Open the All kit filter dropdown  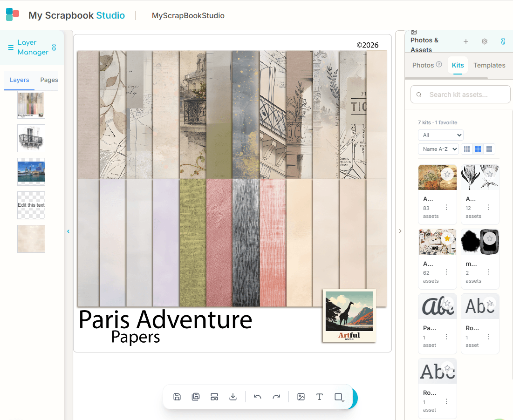pyautogui.click(x=440, y=135)
